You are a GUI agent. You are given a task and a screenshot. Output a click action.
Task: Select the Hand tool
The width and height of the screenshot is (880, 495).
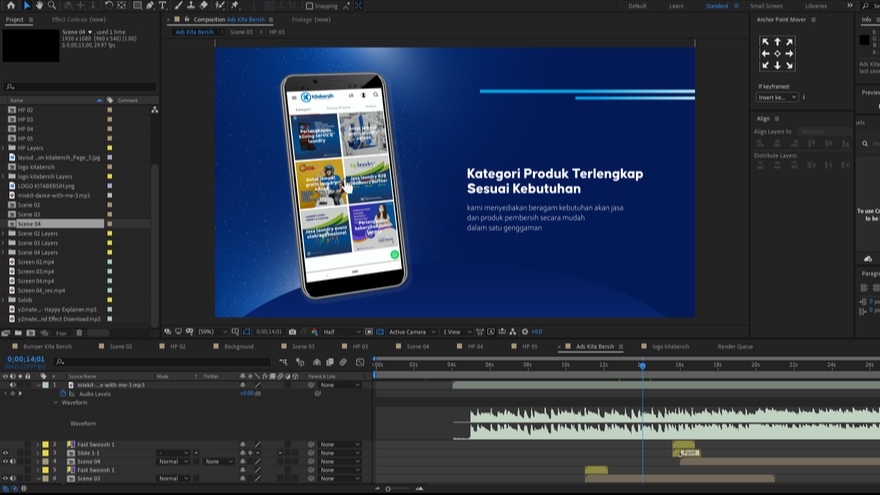[39, 6]
